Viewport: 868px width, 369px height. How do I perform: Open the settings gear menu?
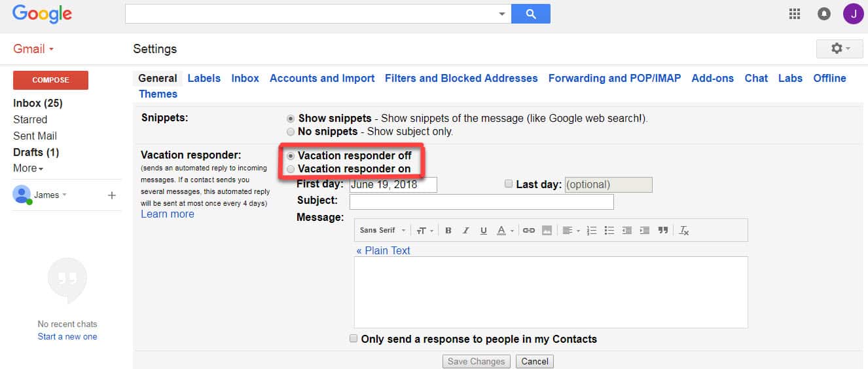click(840, 49)
